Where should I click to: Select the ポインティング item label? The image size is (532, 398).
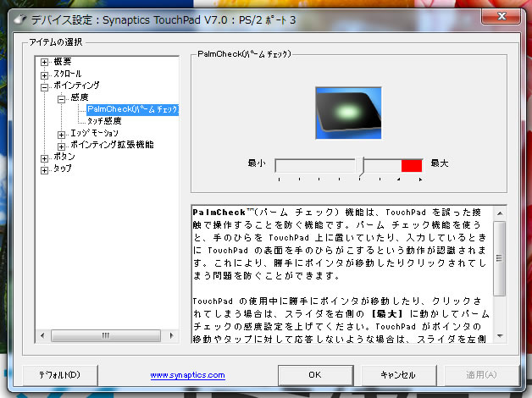click(x=76, y=85)
